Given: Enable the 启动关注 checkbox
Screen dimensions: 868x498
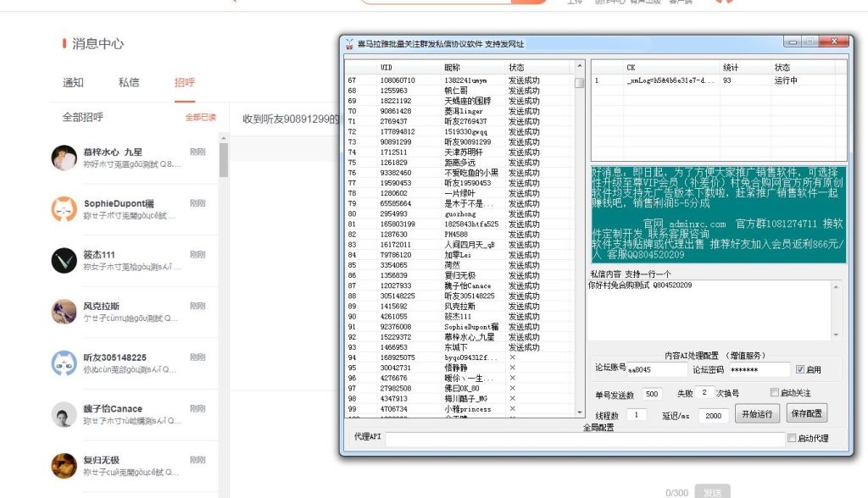Looking at the screenshot, I should coord(774,393).
